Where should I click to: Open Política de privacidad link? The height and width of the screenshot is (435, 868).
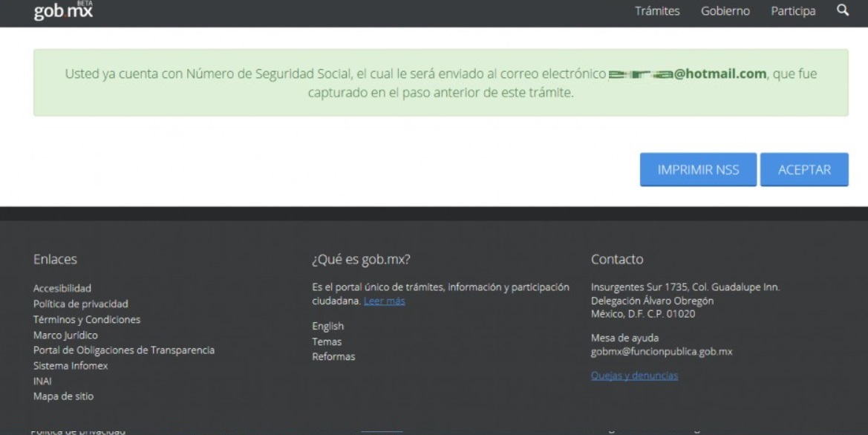click(x=81, y=304)
